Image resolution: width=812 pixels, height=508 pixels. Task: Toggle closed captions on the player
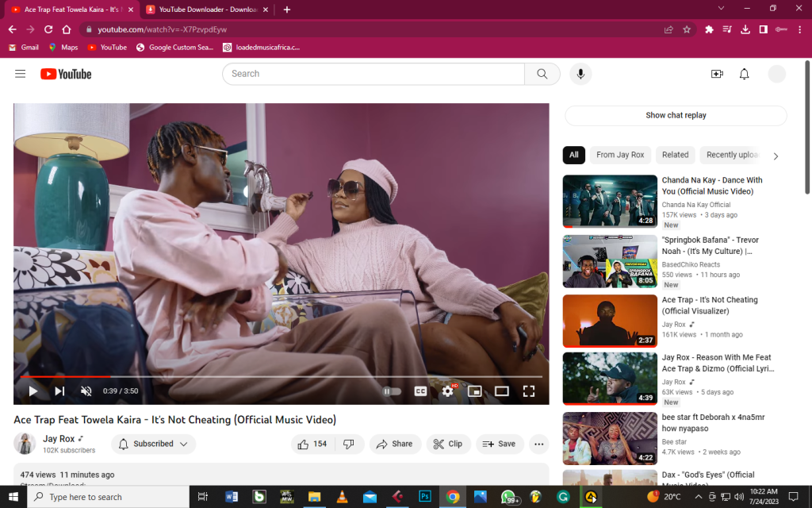(x=420, y=391)
